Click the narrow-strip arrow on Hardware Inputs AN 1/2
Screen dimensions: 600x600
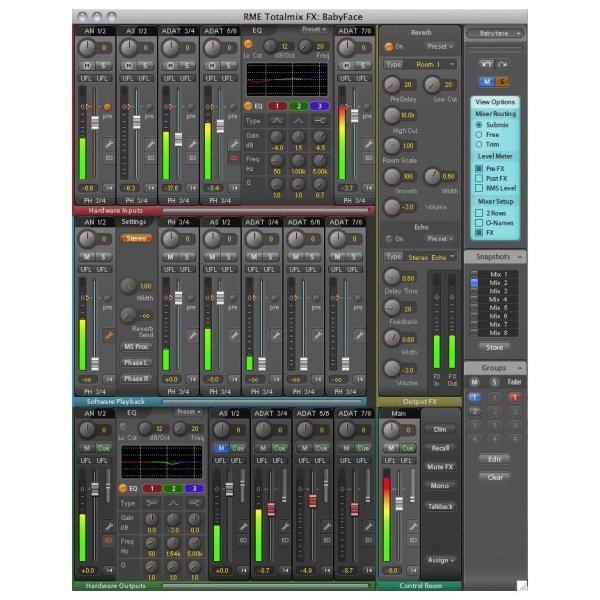[109, 188]
